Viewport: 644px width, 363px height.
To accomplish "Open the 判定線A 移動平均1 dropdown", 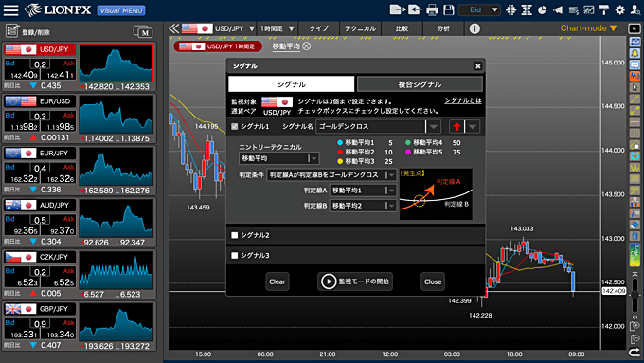I will click(x=363, y=191).
